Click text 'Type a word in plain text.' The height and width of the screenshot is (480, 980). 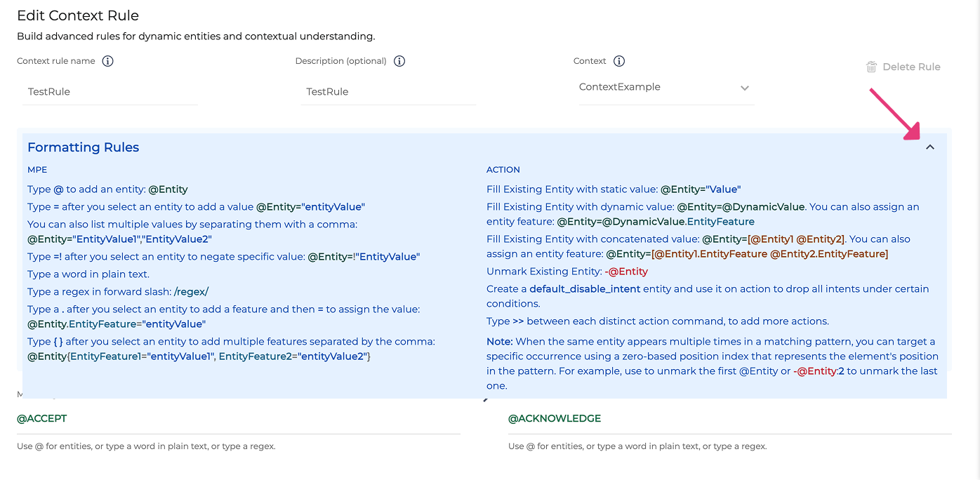88,274
